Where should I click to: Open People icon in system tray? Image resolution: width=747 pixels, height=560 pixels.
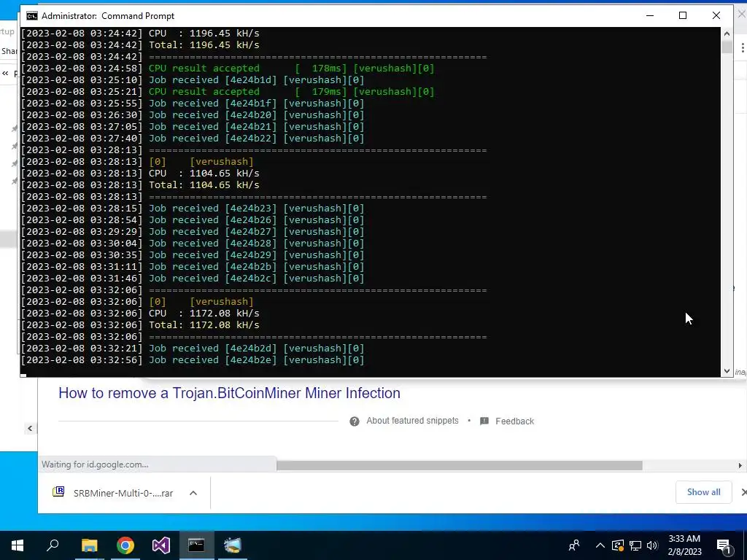(575, 545)
